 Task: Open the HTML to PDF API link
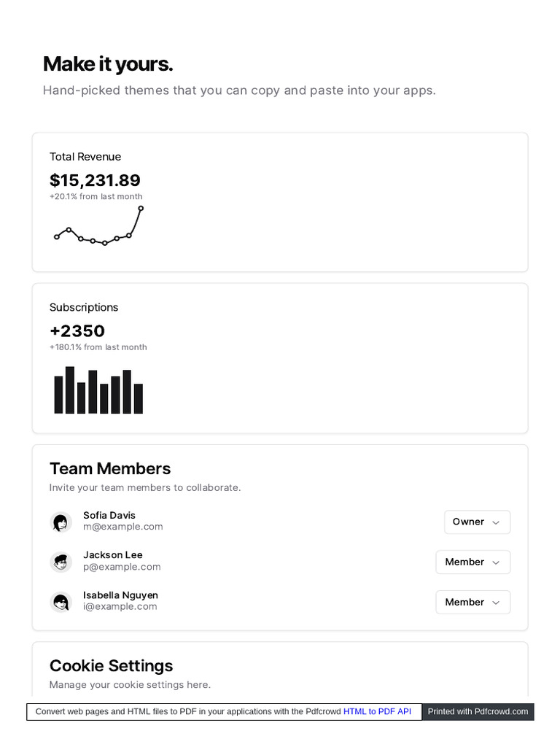click(x=377, y=712)
